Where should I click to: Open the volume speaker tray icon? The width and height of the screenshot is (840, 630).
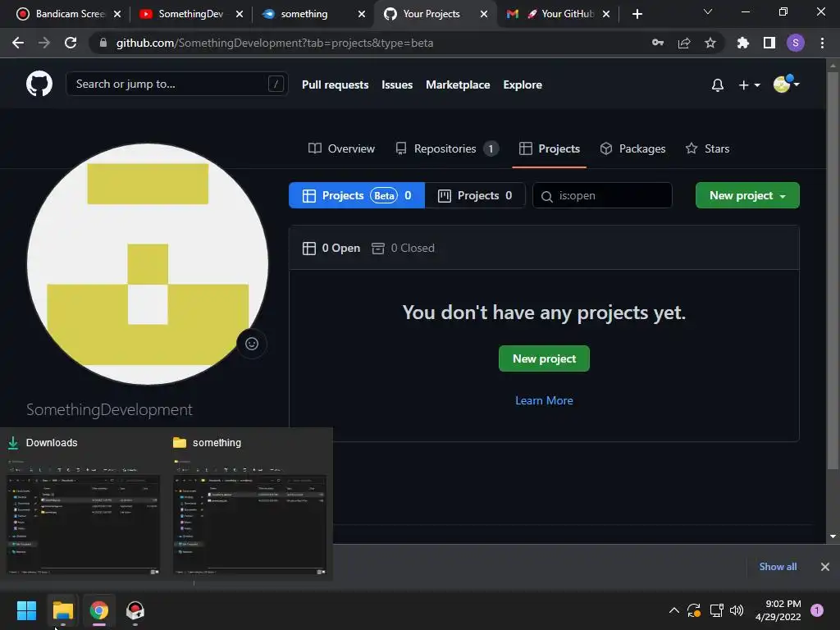(737, 610)
